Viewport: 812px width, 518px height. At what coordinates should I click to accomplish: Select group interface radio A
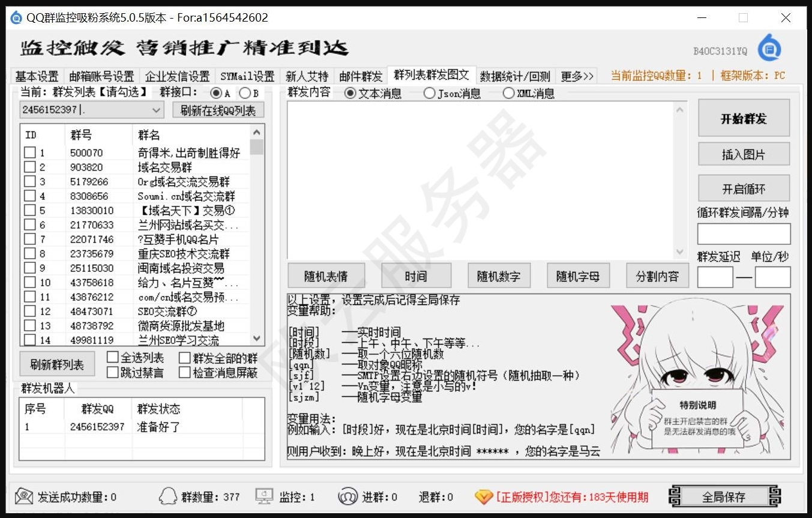pyautogui.click(x=216, y=93)
